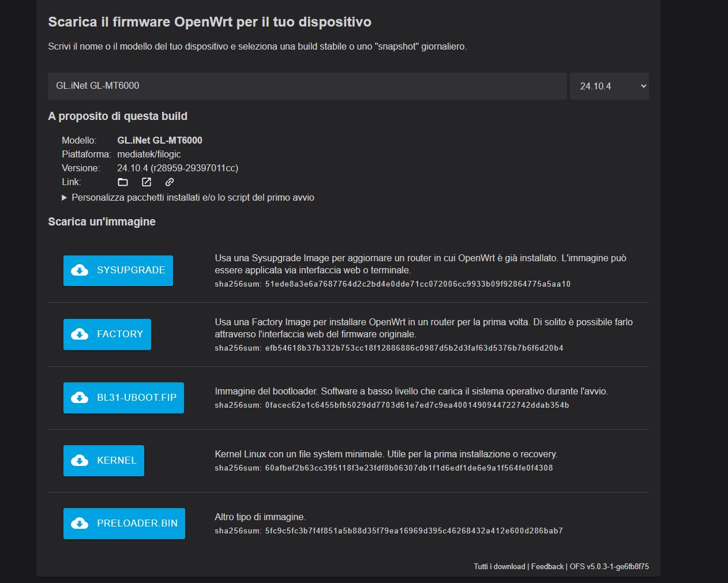Click the platform value mediatek/filogic

click(149, 155)
